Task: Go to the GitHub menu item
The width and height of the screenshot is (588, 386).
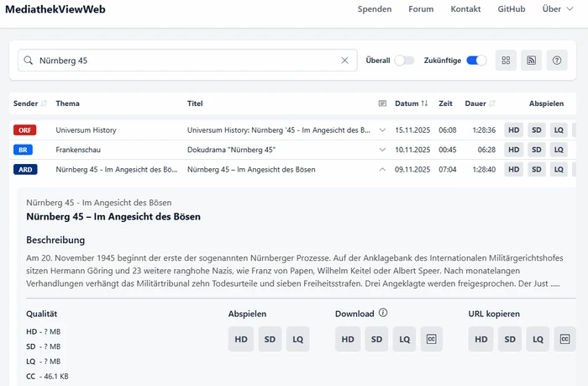Action: click(x=511, y=9)
